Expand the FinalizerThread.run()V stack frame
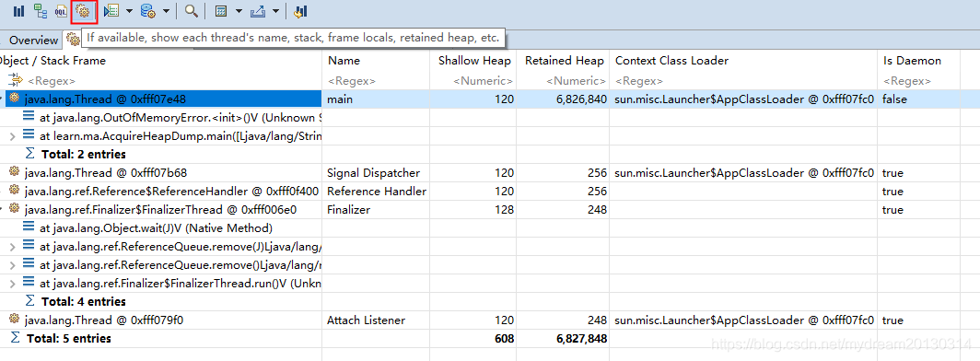The width and height of the screenshot is (980, 361). tap(13, 284)
